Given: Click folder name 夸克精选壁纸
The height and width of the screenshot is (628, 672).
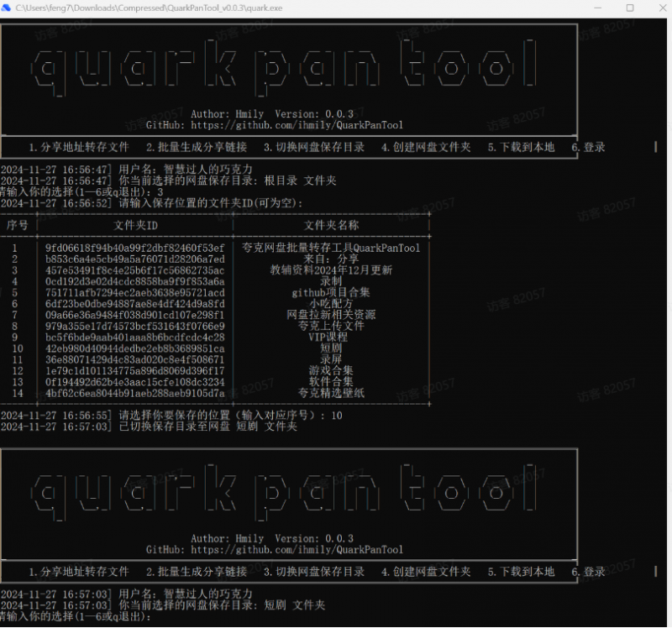Looking at the screenshot, I should click(331, 393).
